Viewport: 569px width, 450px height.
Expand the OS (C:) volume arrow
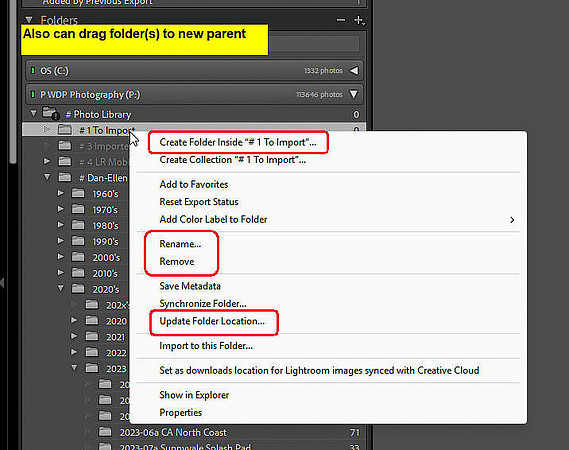[354, 70]
